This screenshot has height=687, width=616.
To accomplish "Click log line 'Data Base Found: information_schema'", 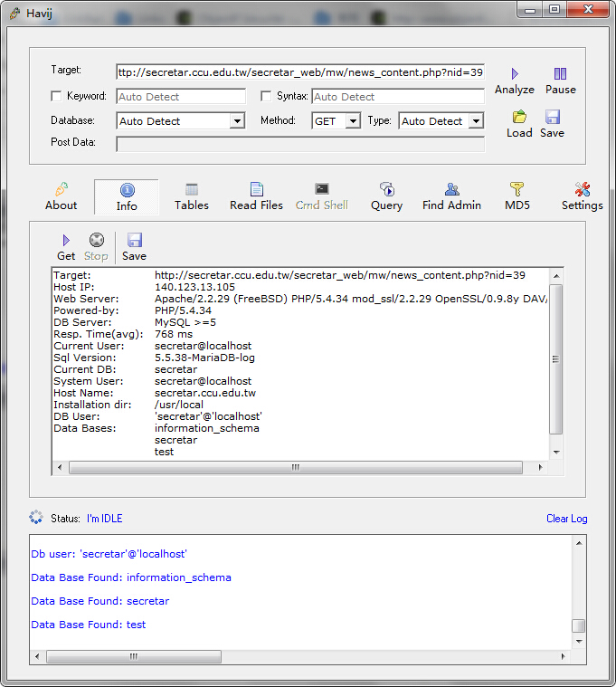I will click(x=131, y=577).
